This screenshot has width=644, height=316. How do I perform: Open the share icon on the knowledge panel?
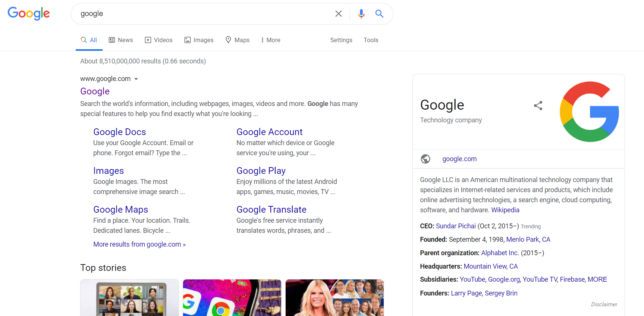click(x=538, y=106)
